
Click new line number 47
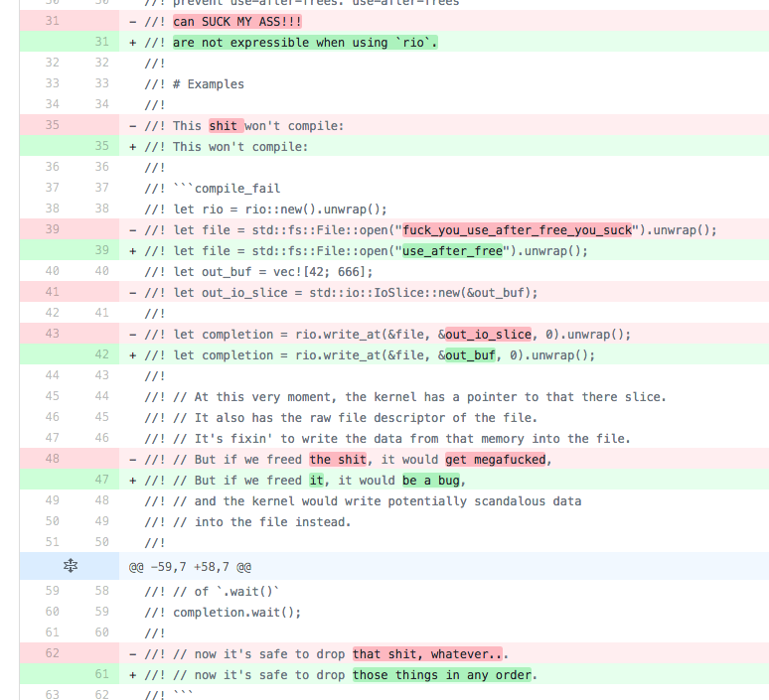coord(101,479)
